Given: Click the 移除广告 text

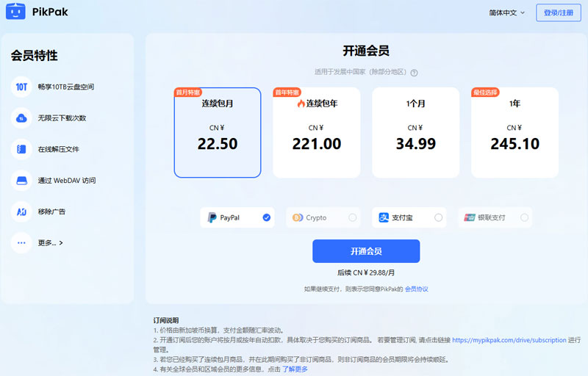Looking at the screenshot, I should [x=51, y=212].
